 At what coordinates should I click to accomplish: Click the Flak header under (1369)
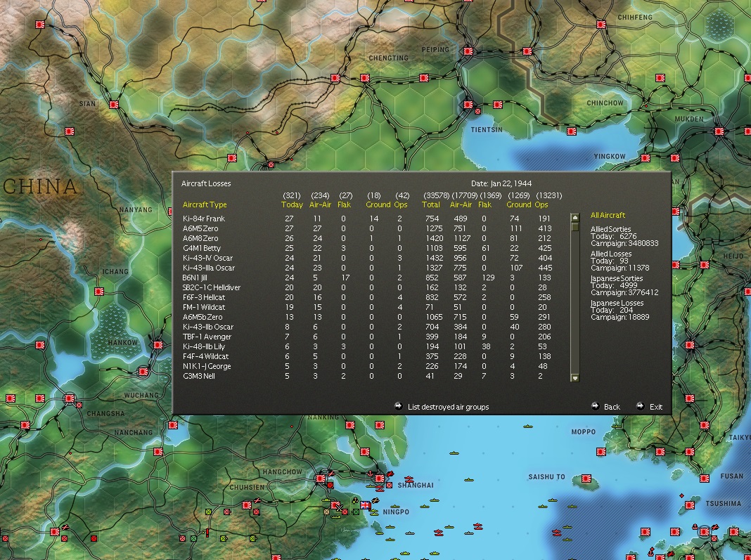pos(484,205)
